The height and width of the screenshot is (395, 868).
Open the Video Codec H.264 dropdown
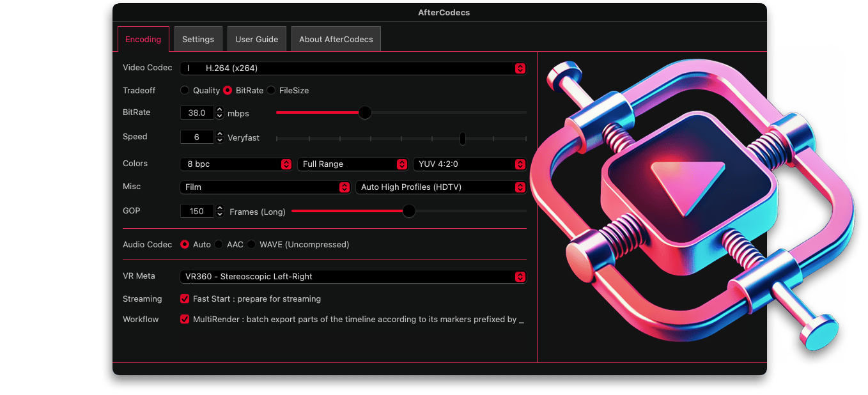pyautogui.click(x=353, y=68)
